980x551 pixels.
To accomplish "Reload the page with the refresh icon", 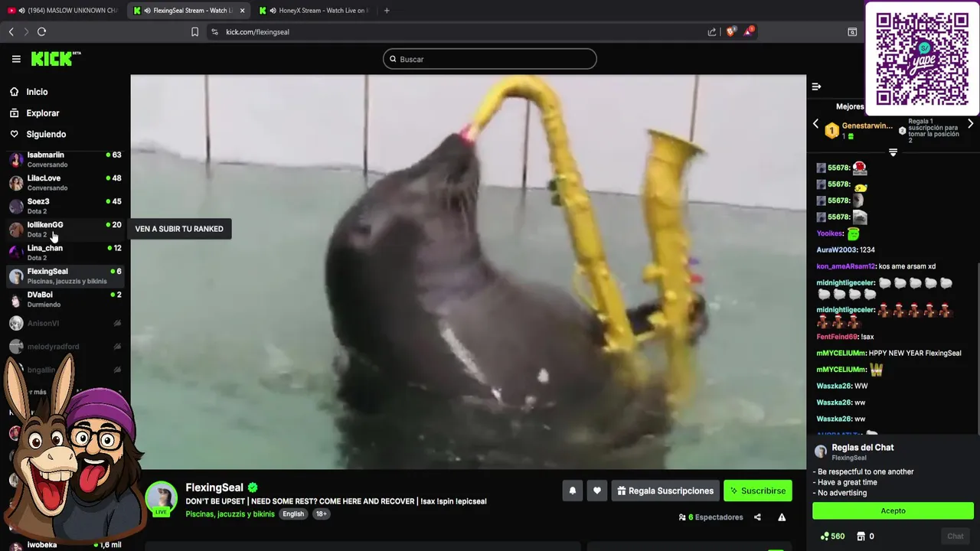I will coord(42,31).
